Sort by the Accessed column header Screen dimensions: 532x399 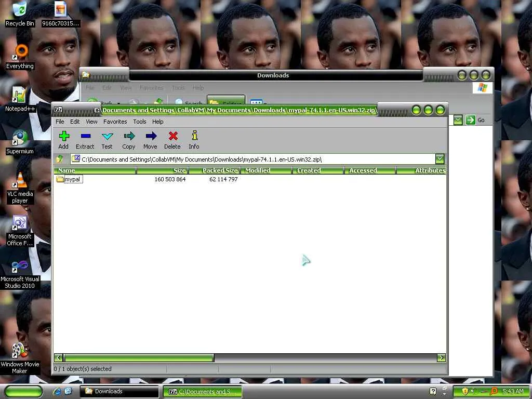click(x=370, y=170)
